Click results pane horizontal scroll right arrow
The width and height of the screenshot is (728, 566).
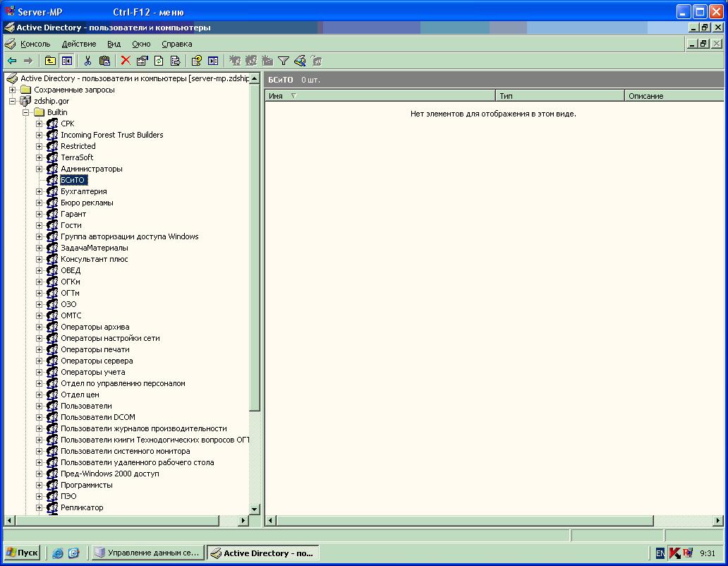pos(718,521)
